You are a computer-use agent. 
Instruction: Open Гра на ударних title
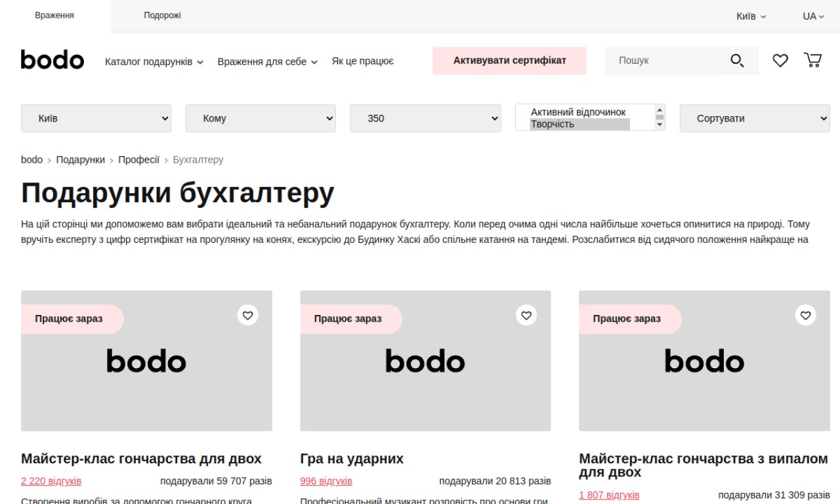click(352, 459)
